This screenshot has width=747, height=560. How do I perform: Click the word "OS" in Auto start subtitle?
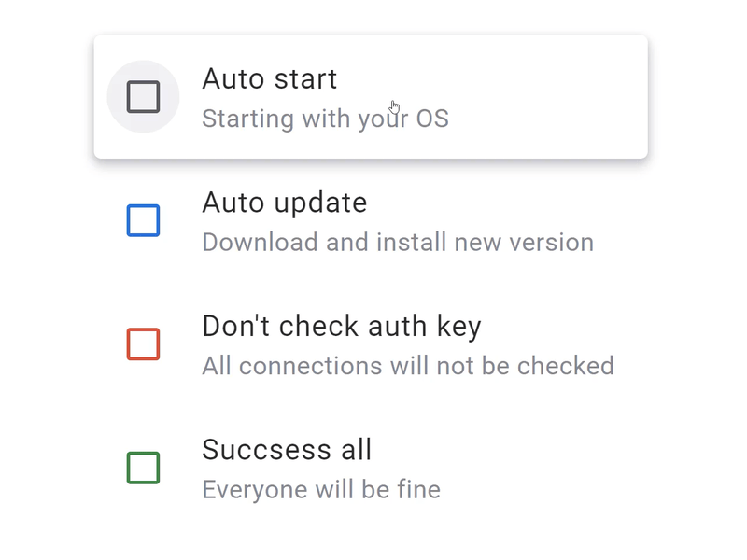(432, 119)
